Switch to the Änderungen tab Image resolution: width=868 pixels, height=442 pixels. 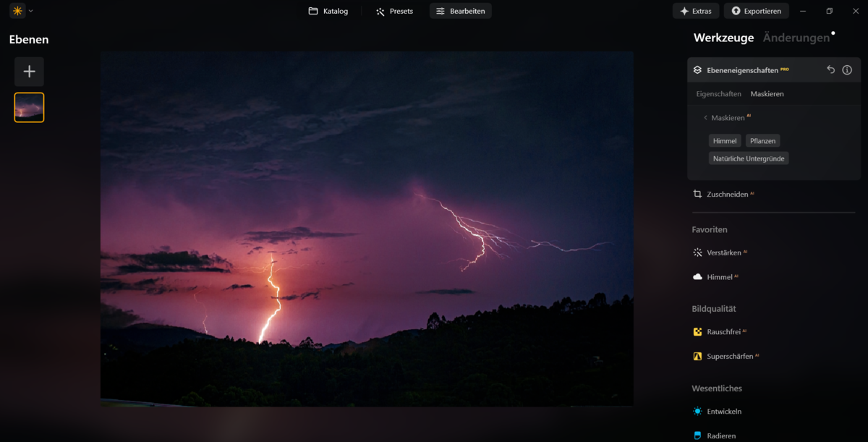click(x=796, y=38)
